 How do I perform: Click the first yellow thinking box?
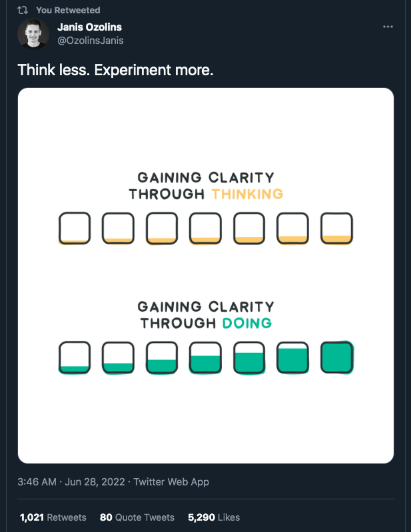pos(75,228)
